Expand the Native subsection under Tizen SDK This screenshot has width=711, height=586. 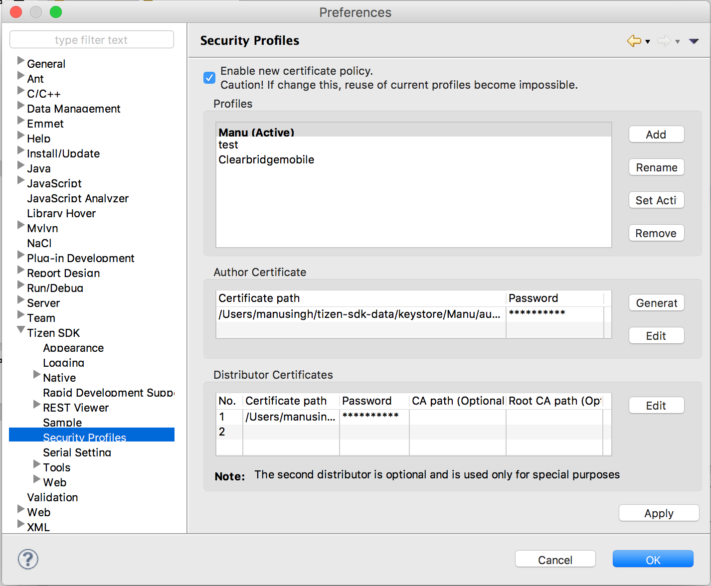(37, 377)
